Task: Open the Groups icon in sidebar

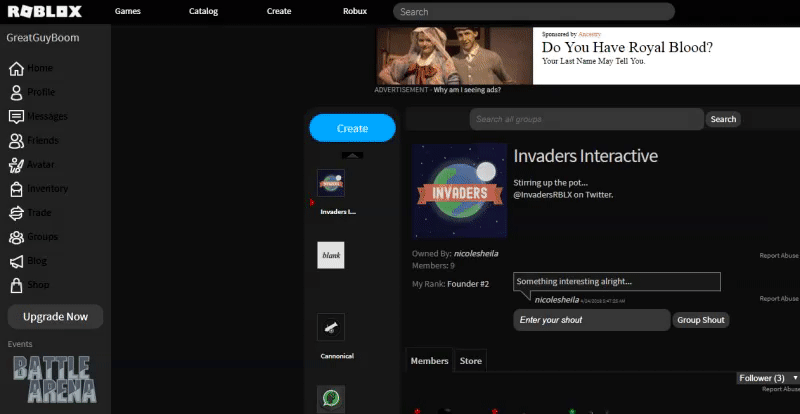Action: [16, 237]
